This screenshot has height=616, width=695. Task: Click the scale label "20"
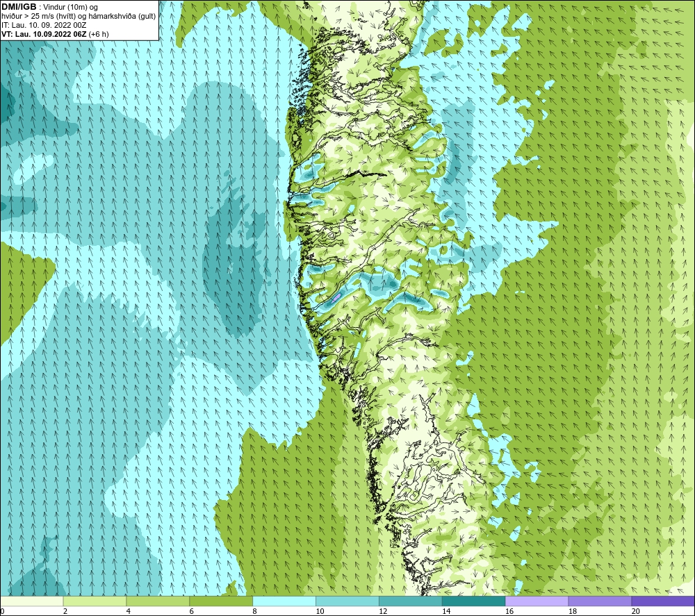click(x=636, y=611)
